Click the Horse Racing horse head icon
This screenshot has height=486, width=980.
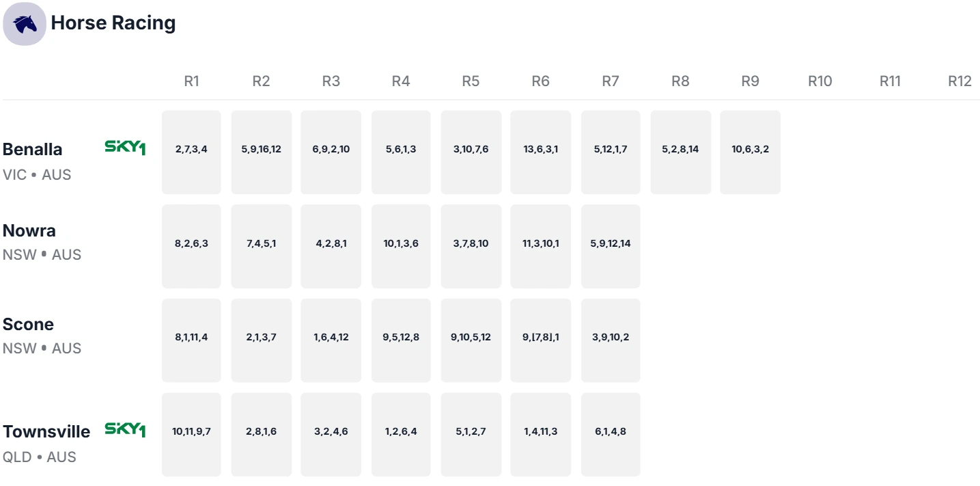(x=25, y=24)
